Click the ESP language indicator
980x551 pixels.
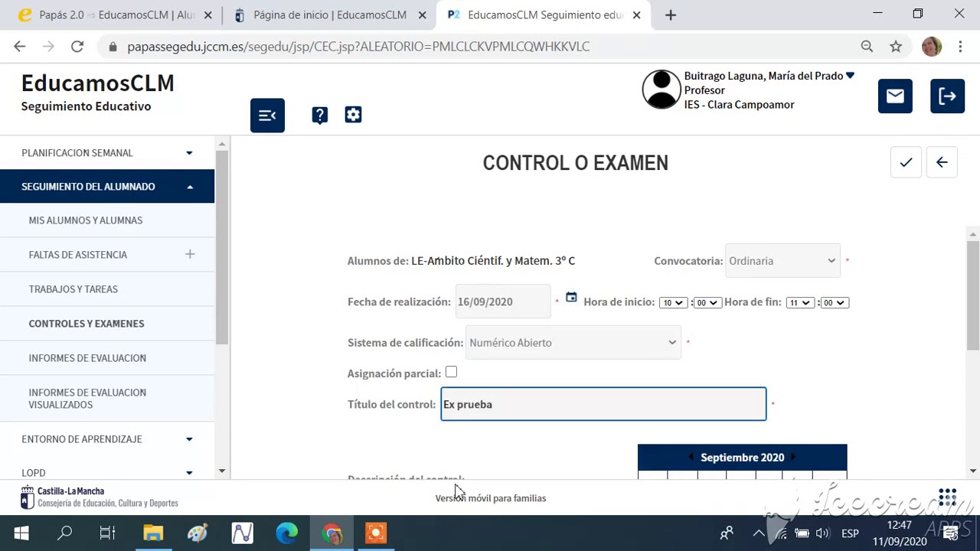(x=850, y=533)
